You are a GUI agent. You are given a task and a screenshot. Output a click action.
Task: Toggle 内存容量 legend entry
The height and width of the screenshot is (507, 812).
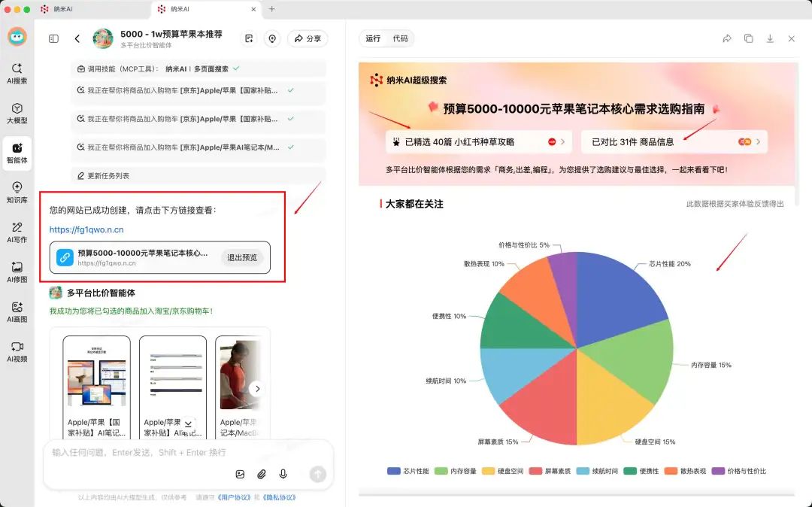point(456,471)
